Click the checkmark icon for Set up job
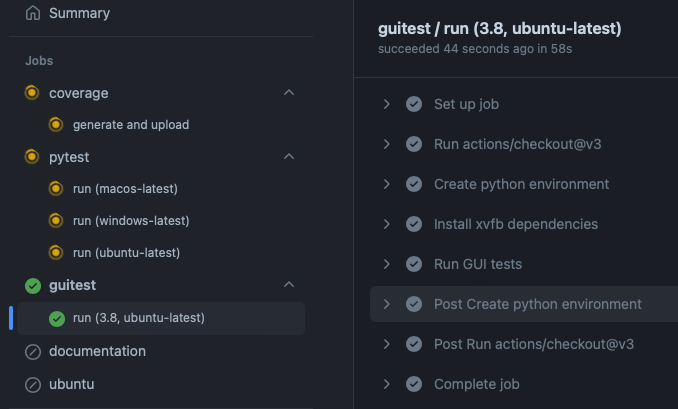Screen dimensions: 678x409 pos(414,104)
